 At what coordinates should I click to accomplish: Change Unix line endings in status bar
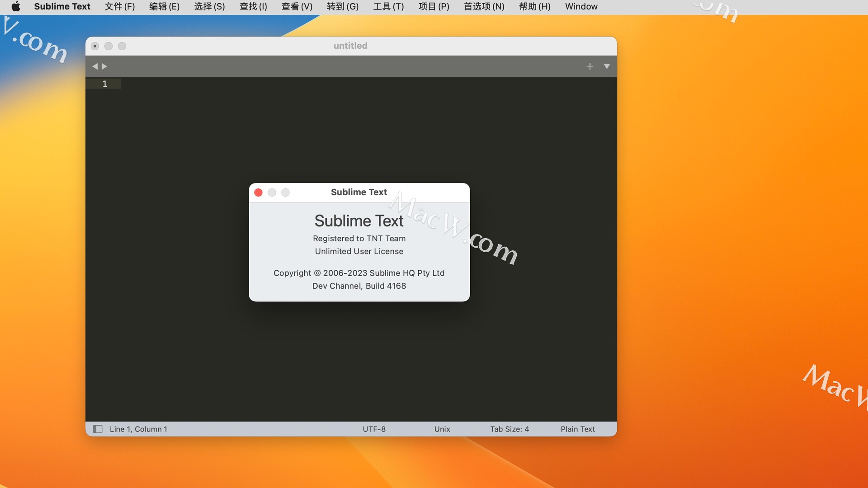[442, 429]
